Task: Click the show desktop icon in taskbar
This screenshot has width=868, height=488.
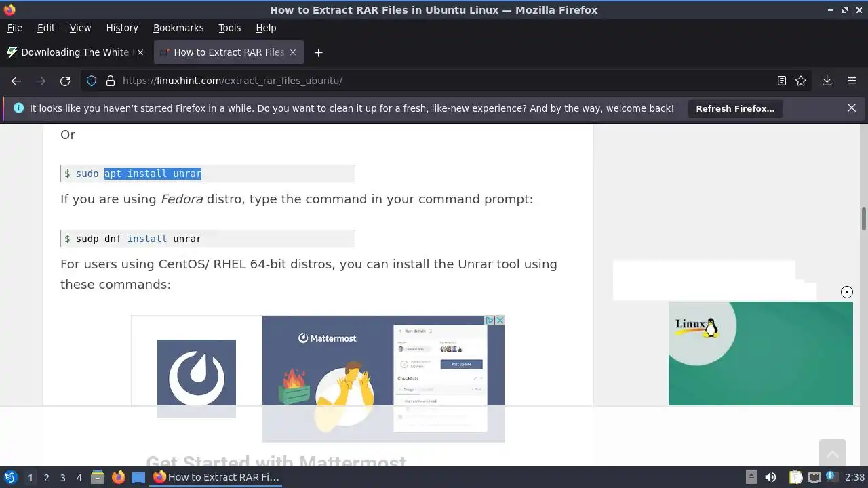Action: [138, 477]
